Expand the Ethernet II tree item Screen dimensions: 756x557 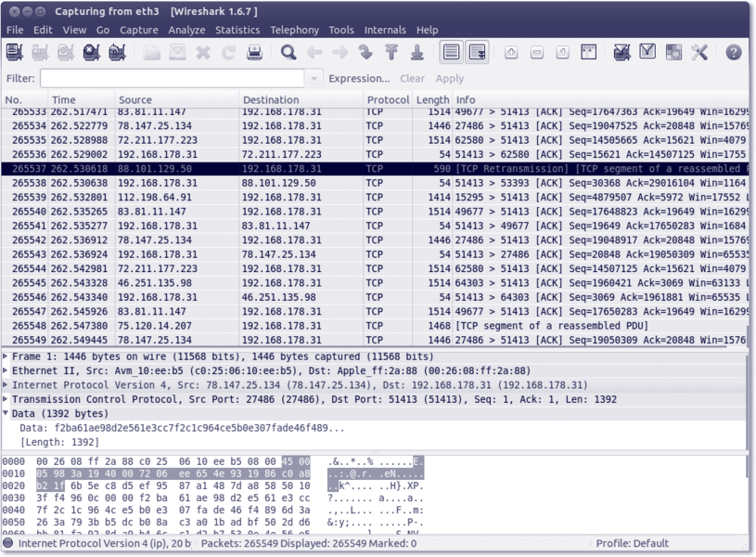click(6, 370)
